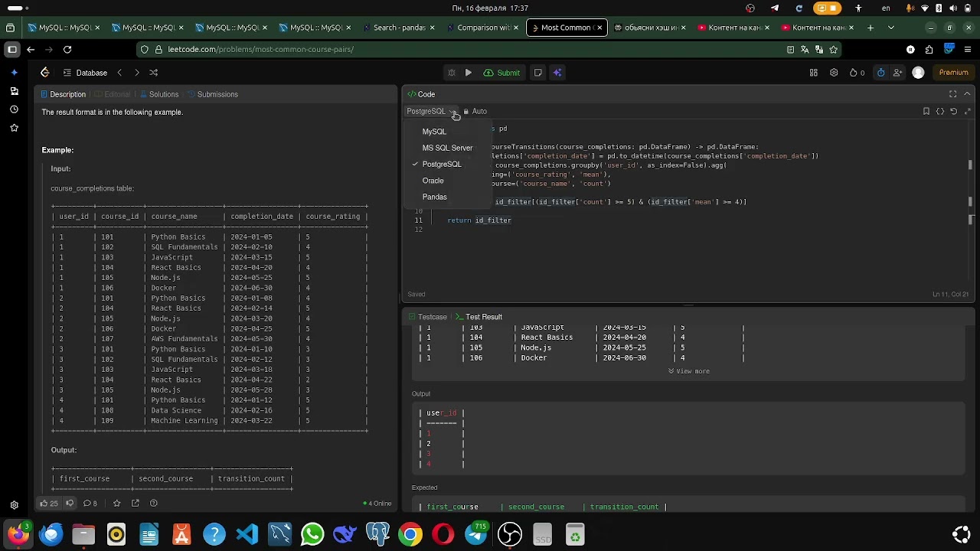Image resolution: width=980 pixels, height=551 pixels.
Task: Select MySQL from language menu
Action: tap(434, 132)
